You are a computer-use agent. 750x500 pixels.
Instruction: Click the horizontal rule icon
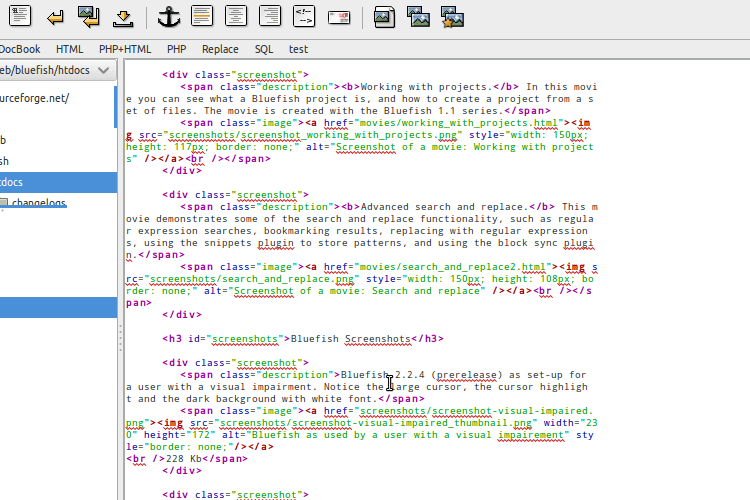coord(123,15)
